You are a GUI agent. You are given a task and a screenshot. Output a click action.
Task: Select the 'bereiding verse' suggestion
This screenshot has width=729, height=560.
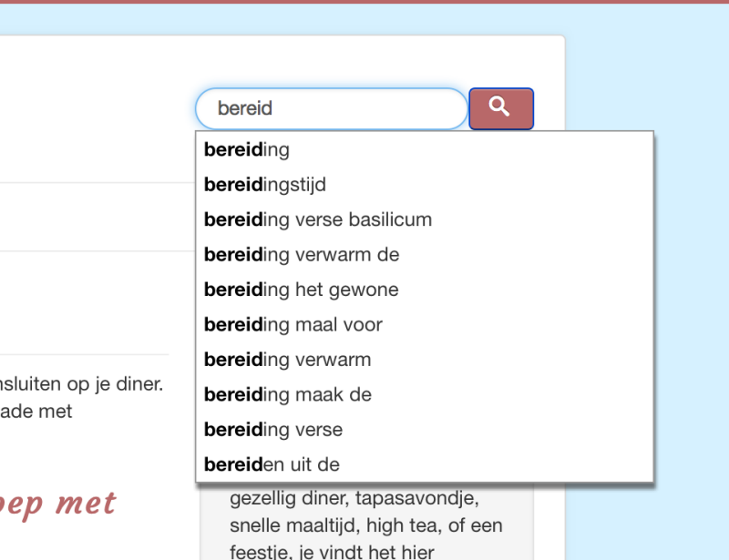[x=425, y=430]
